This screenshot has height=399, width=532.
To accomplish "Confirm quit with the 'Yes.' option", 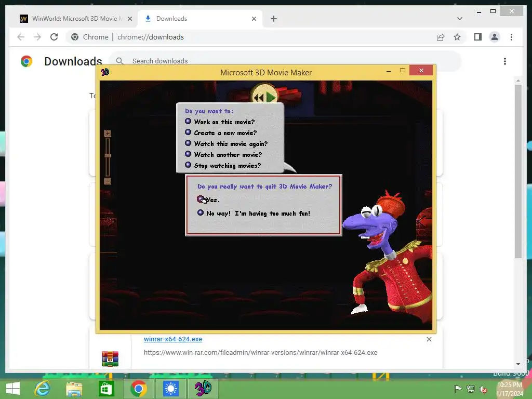I will 208,199.
